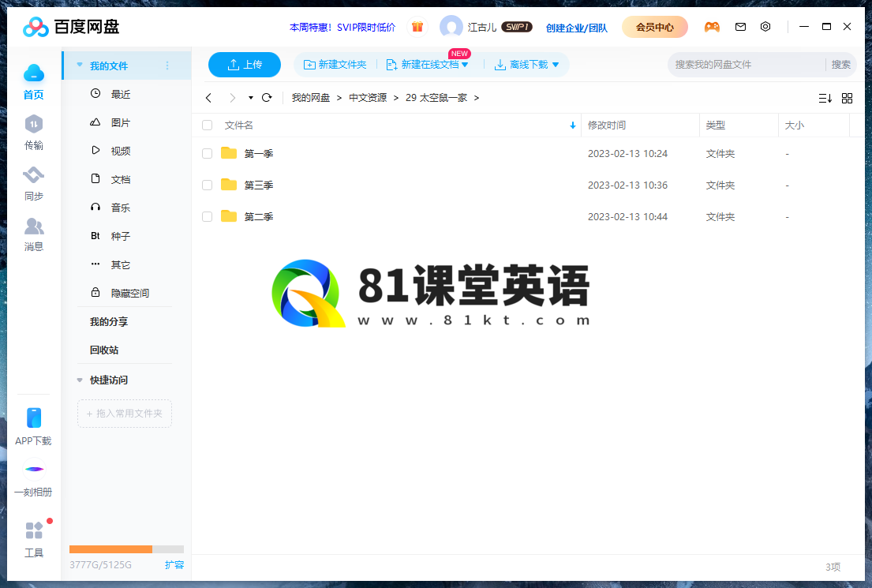The width and height of the screenshot is (872, 588).
Task: Go to 我的网盘 breadcrumb
Action: tap(311, 98)
